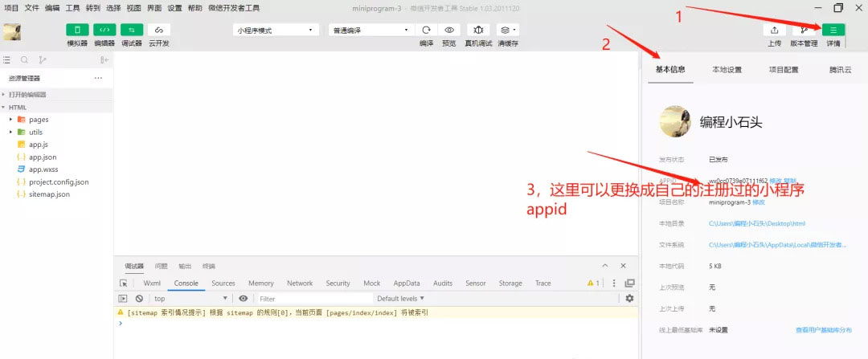Switch to the Network tab

(x=300, y=284)
